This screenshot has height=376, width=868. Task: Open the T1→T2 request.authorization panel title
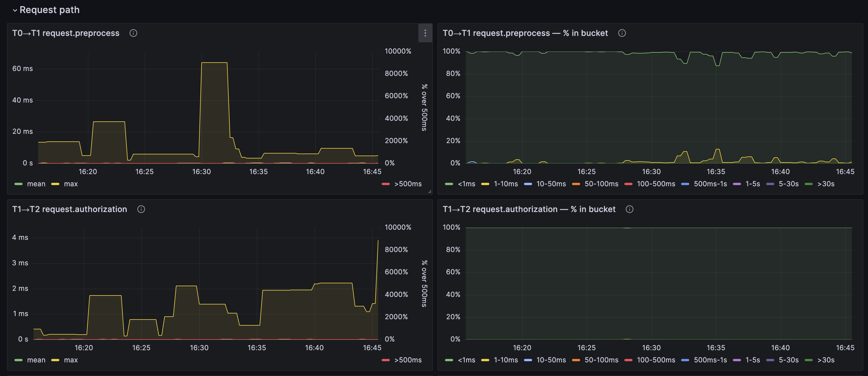click(x=70, y=209)
